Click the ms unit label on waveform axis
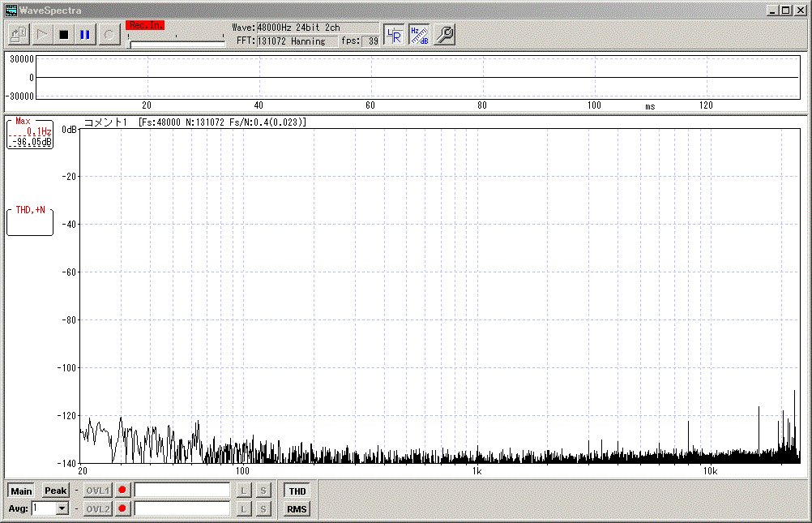The width and height of the screenshot is (812, 523). click(x=650, y=107)
